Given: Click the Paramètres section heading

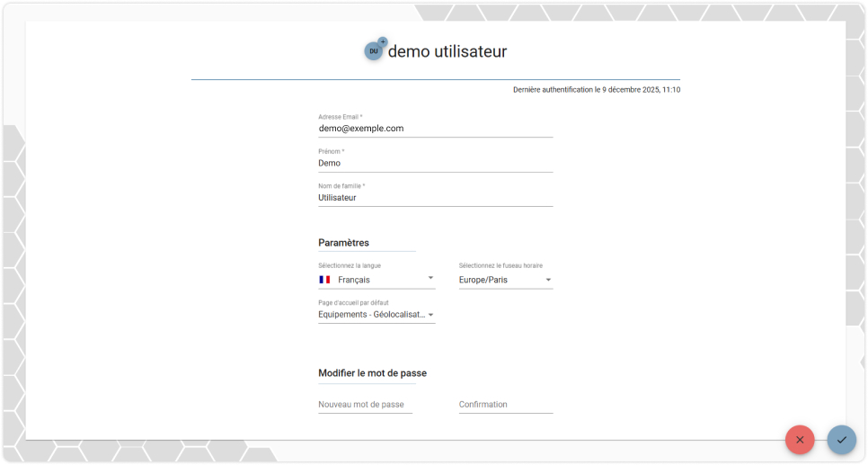Looking at the screenshot, I should click(x=343, y=243).
